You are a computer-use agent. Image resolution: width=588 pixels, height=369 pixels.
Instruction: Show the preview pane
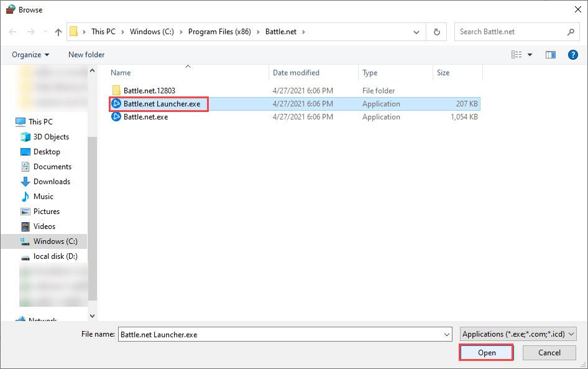(551, 55)
